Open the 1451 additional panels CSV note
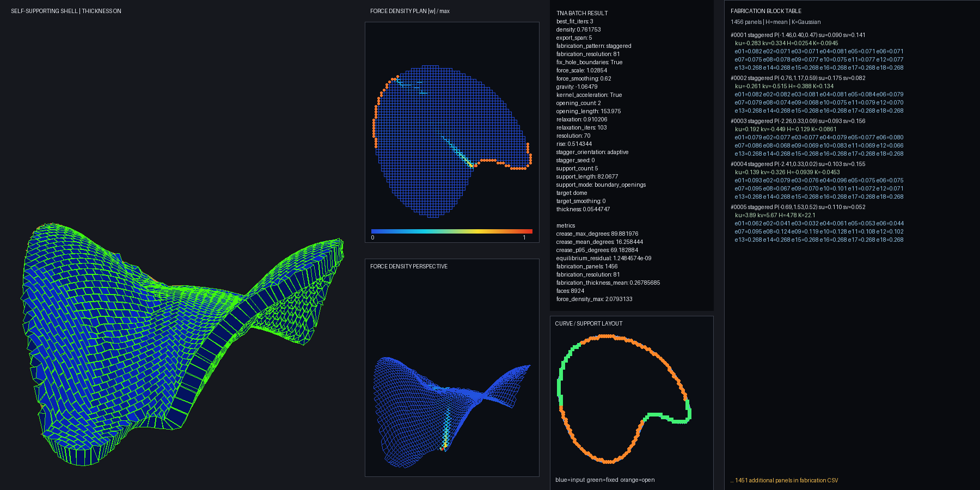This screenshot has height=490, width=980. 785,480
